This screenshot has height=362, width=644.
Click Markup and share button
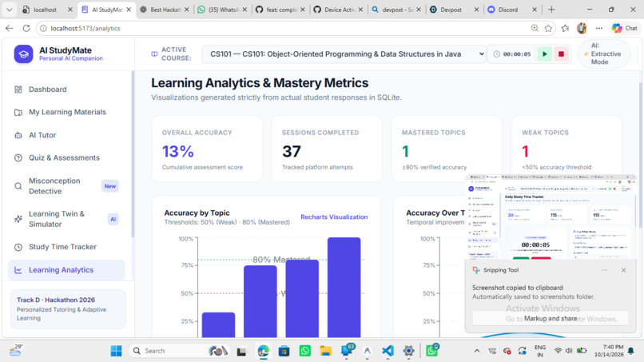[551, 318]
